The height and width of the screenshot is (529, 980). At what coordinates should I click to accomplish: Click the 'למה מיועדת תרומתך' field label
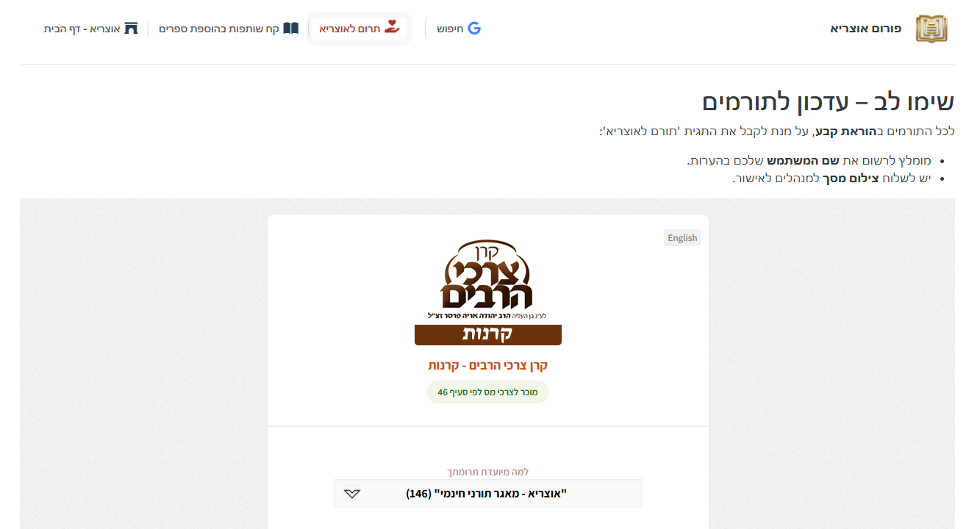(x=488, y=472)
